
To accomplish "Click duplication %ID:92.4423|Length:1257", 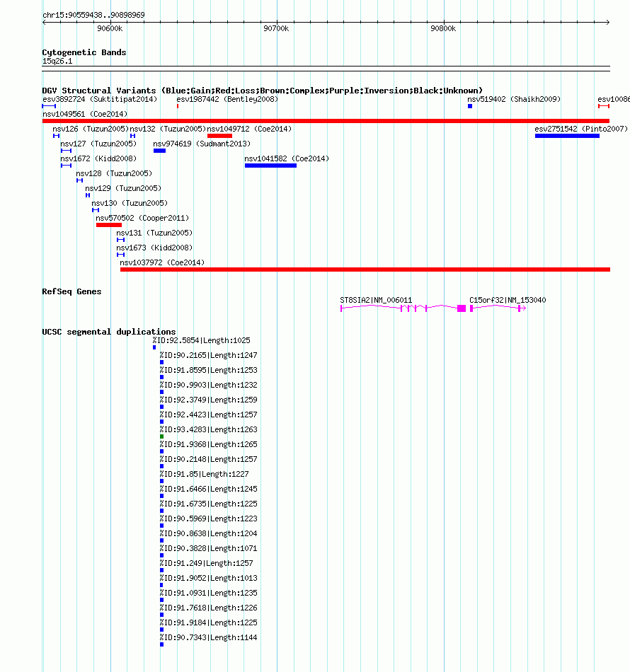I will pyautogui.click(x=208, y=415).
